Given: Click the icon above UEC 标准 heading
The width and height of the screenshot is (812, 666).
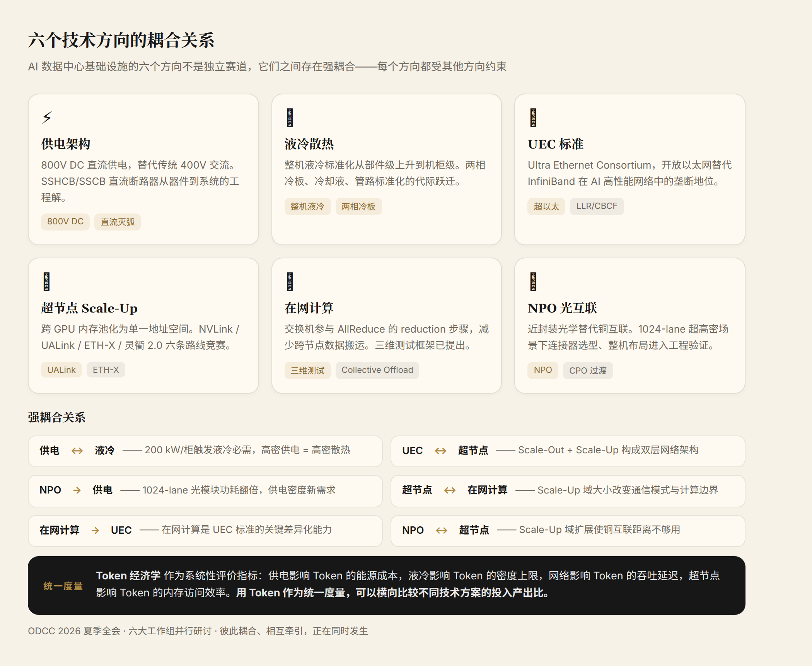Looking at the screenshot, I should [x=533, y=118].
